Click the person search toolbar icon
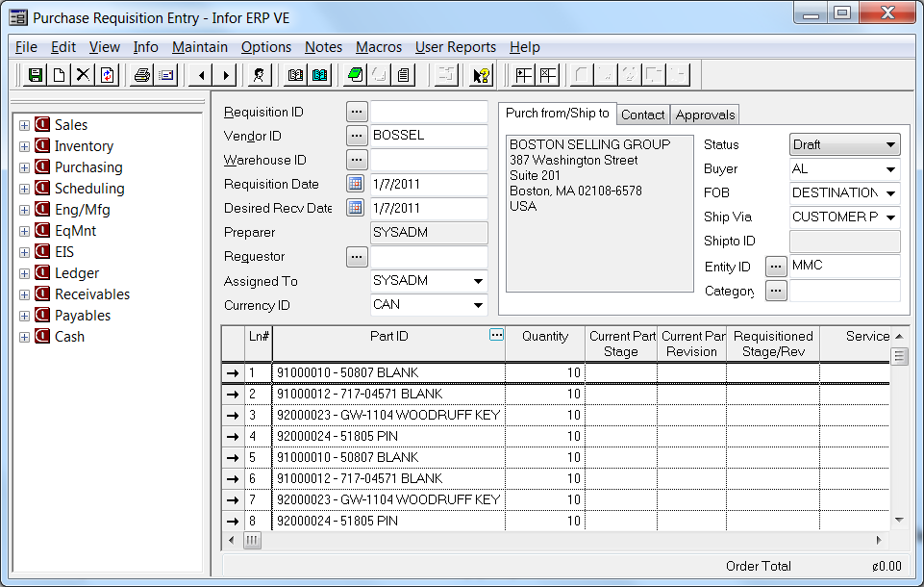This screenshot has height=587, width=924. click(258, 75)
